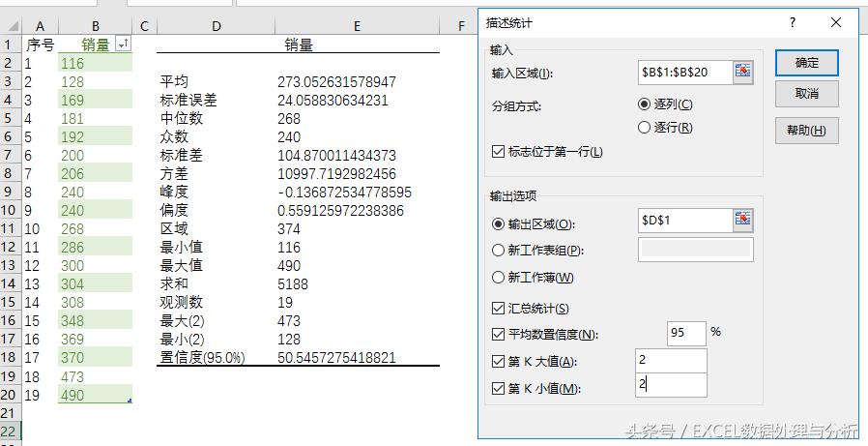
Task: Click confidence value 50.5457275418821
Action: pos(357,357)
